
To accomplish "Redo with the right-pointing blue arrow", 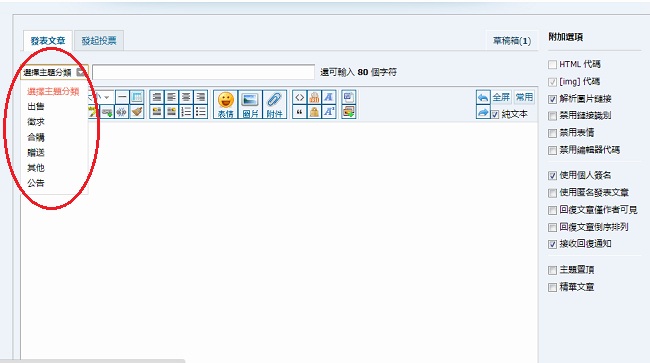I will (x=483, y=112).
